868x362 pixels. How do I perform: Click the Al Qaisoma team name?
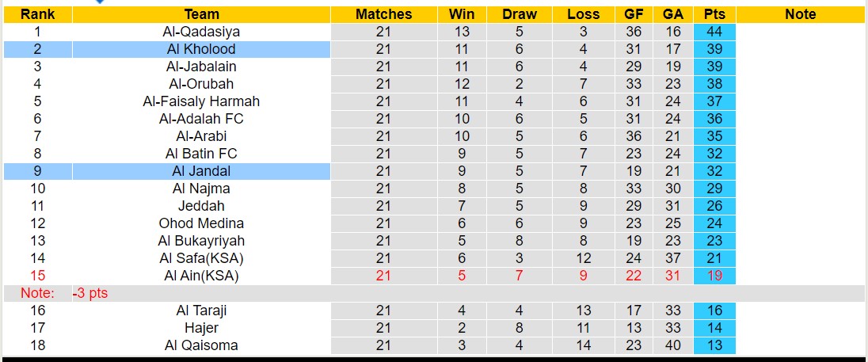(x=201, y=345)
